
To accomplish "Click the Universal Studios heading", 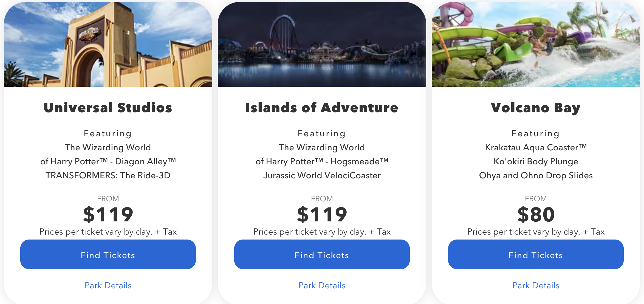I will coord(108,108).
